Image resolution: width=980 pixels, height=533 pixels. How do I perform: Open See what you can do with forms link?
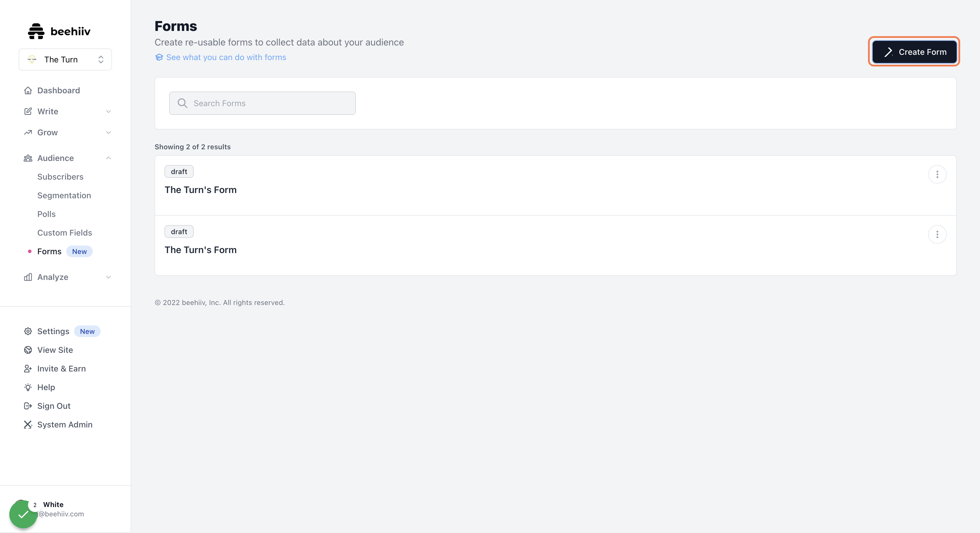tap(226, 57)
